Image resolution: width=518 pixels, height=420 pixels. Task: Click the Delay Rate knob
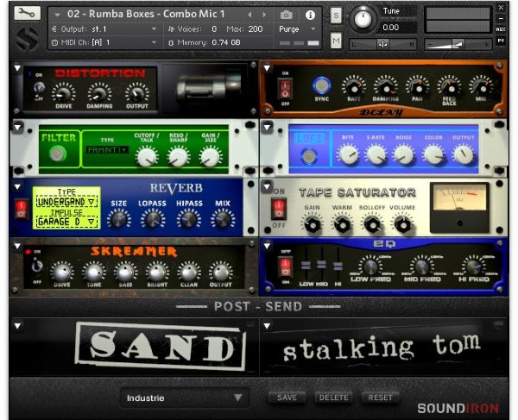click(354, 87)
